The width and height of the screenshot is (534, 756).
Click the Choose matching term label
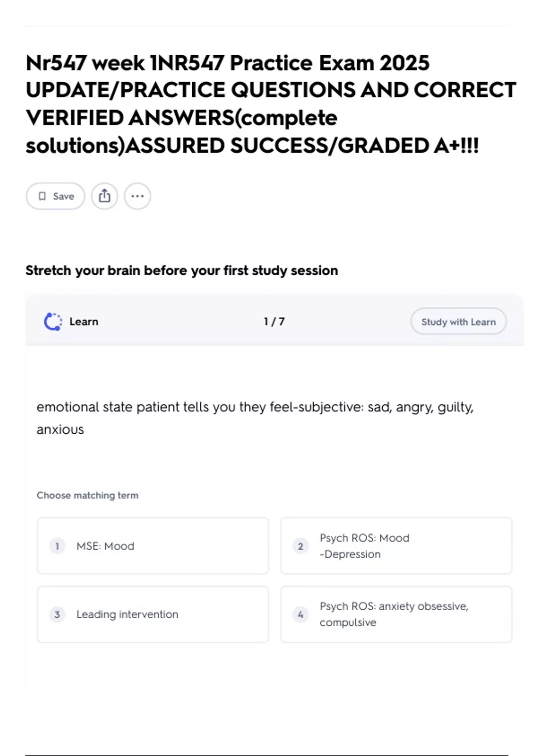(88, 495)
